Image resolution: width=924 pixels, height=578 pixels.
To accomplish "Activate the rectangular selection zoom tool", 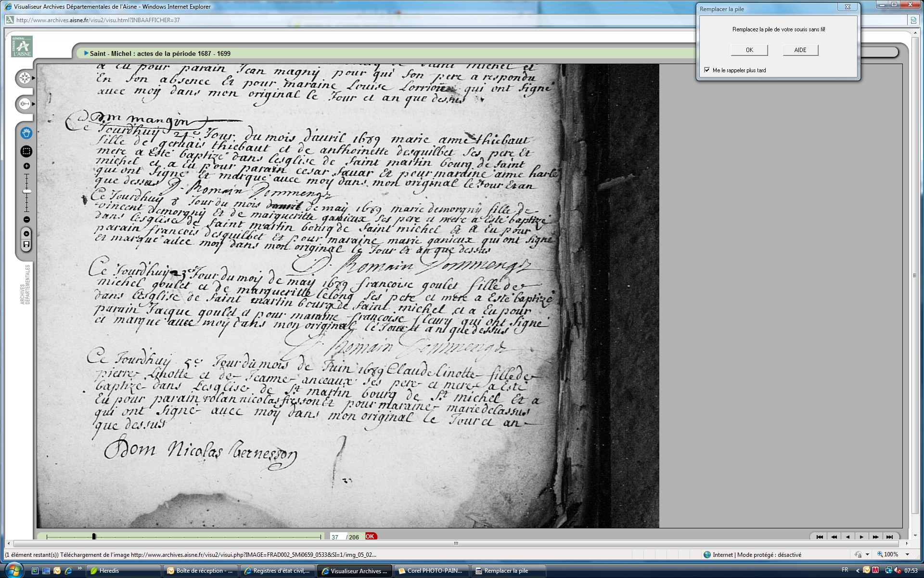I will coord(26,151).
